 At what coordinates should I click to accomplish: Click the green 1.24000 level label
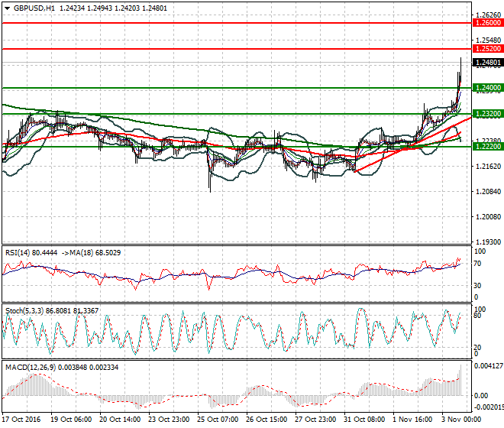click(488, 88)
